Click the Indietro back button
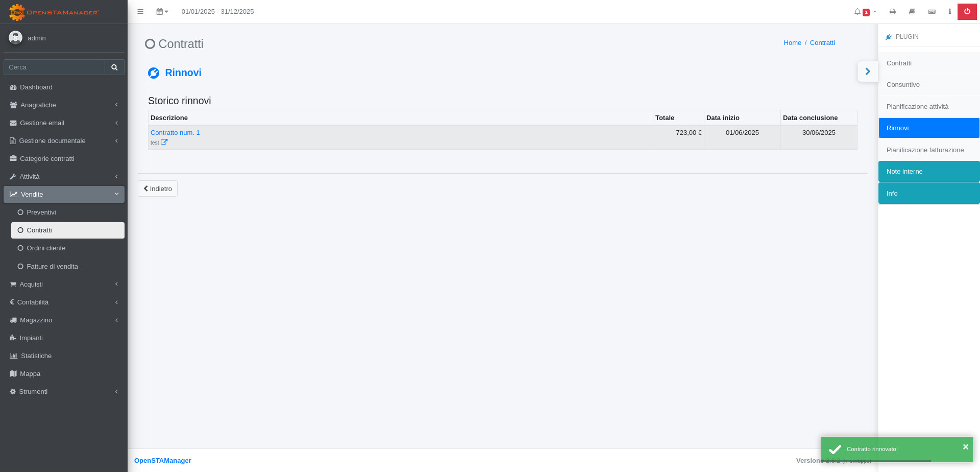 click(x=158, y=188)
